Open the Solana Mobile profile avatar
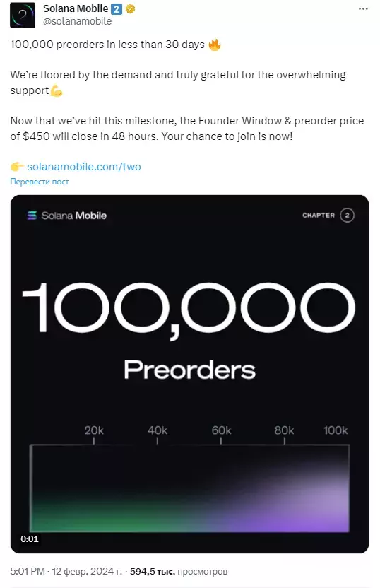380x588 pixels. [23, 15]
